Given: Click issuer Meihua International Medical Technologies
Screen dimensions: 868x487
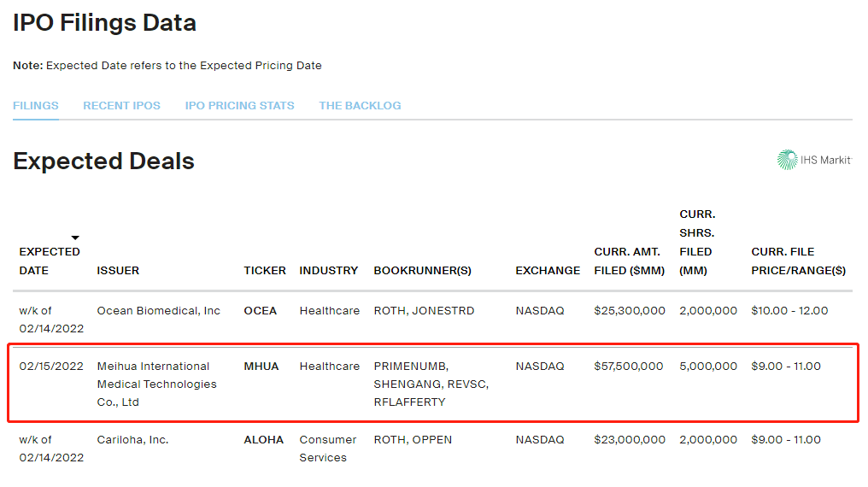Looking at the screenshot, I should click(156, 384).
